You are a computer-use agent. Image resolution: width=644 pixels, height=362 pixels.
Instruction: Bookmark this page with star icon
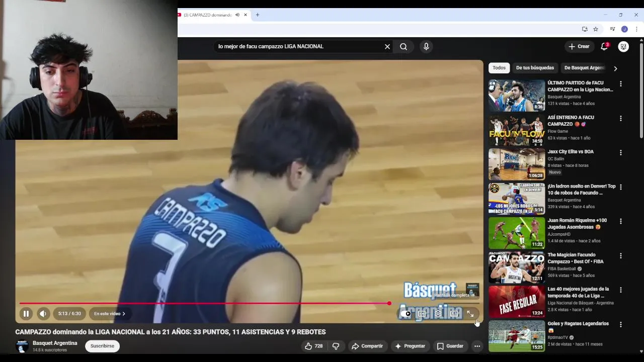click(x=596, y=29)
